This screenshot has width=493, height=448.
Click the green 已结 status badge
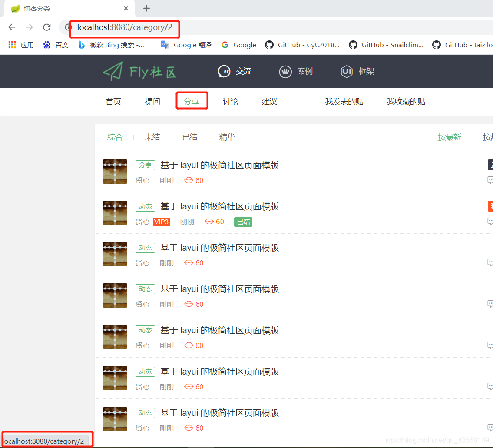point(243,222)
